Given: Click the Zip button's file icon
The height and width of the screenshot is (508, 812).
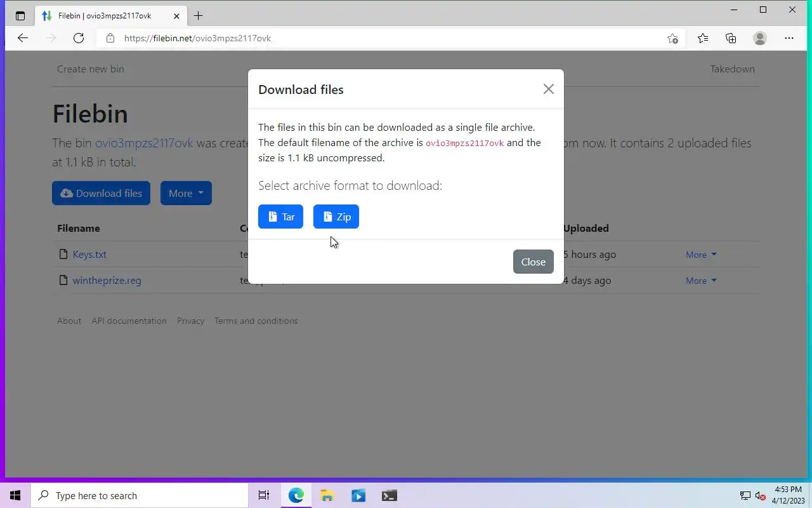Looking at the screenshot, I should (x=327, y=217).
